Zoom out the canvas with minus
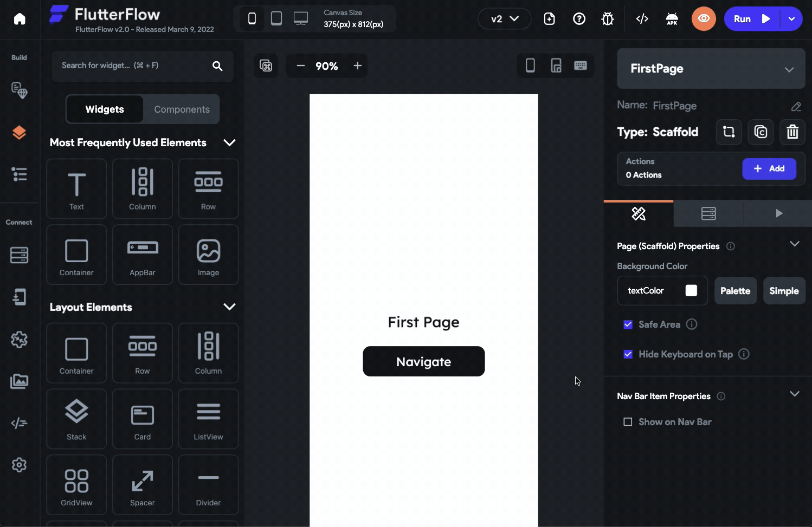The height and width of the screenshot is (527, 812). pos(301,66)
